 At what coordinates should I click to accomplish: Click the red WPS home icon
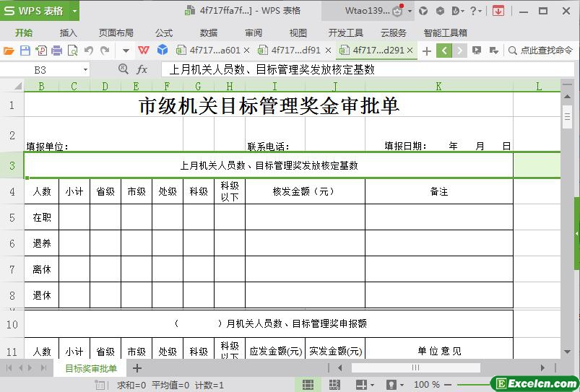144,51
